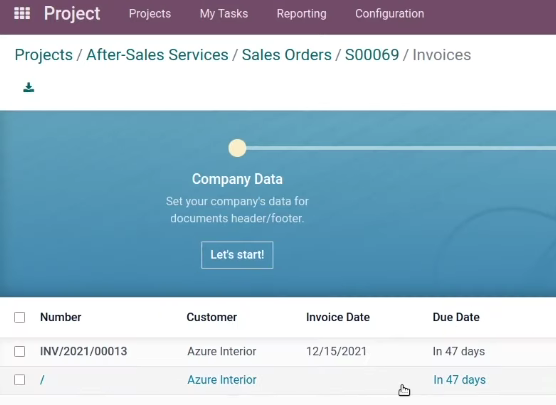The height and width of the screenshot is (405, 556).
Task: Check the draft invoice row checkbox
Action: pyautogui.click(x=20, y=379)
